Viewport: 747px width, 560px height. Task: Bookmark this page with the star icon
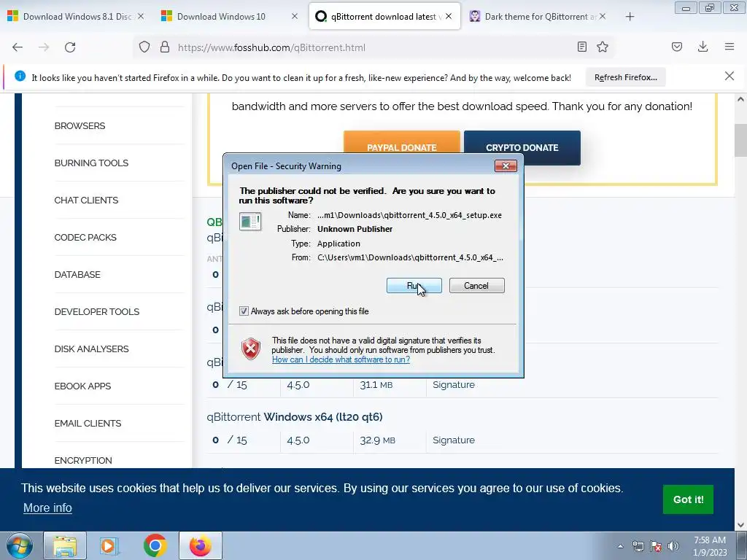(x=603, y=47)
